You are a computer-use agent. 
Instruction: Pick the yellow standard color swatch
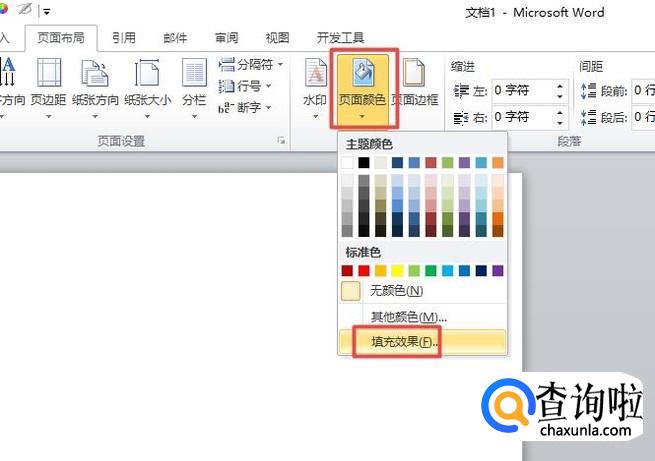tap(397, 271)
